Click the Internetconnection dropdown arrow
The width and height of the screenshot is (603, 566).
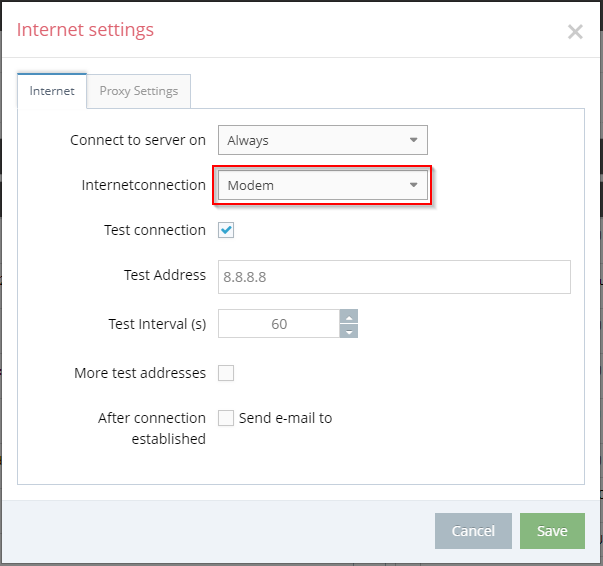point(413,185)
